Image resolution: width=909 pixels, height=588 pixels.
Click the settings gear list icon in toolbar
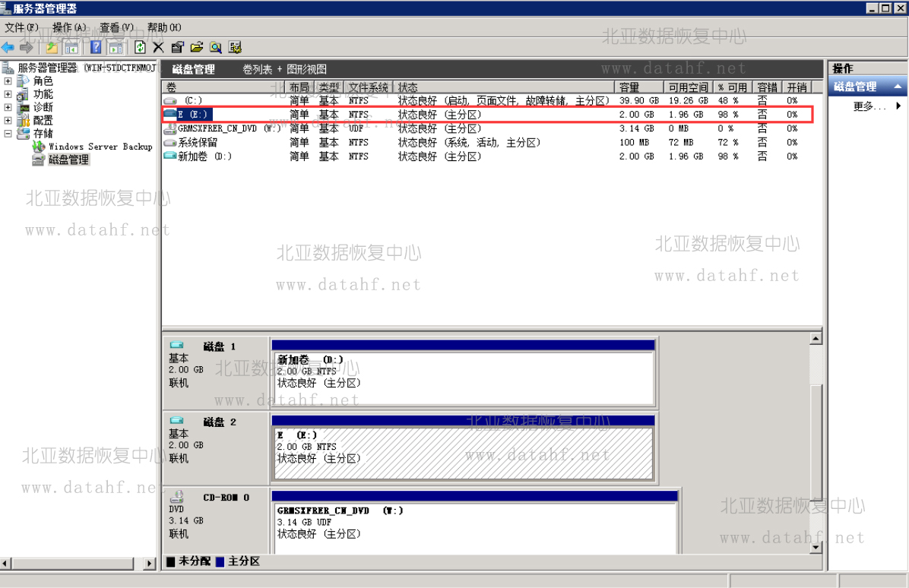[236, 48]
